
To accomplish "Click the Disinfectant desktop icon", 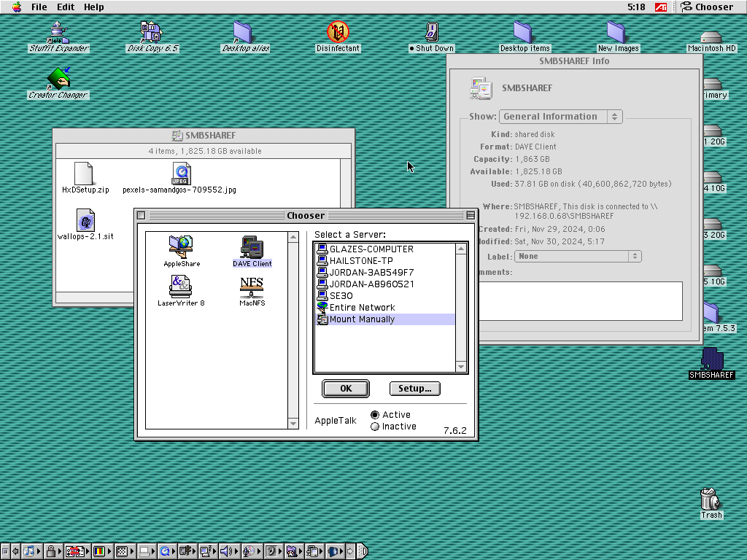I will 338,36.
